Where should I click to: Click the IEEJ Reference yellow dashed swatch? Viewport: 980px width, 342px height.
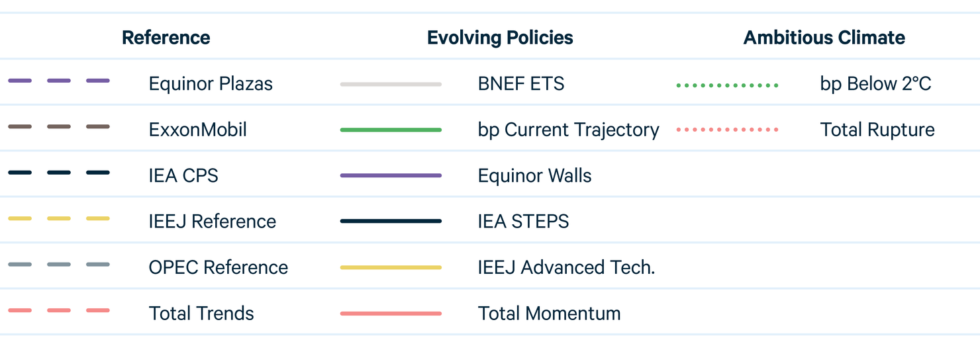[59, 218]
